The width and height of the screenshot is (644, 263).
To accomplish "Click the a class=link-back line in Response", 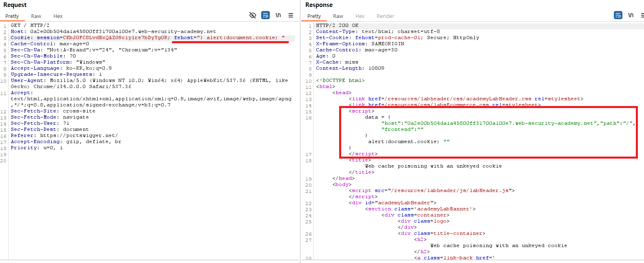I will click(x=455, y=258).
